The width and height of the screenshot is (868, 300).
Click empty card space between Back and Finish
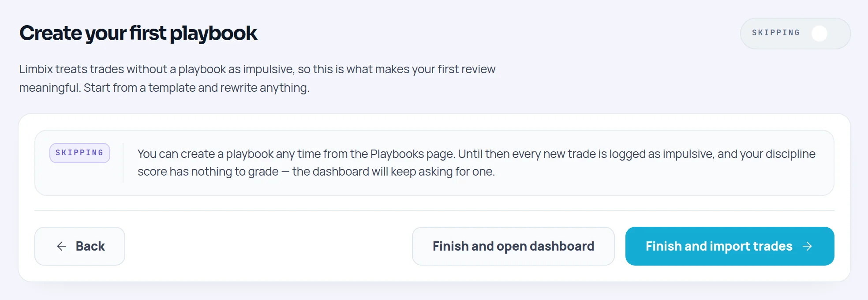268,246
